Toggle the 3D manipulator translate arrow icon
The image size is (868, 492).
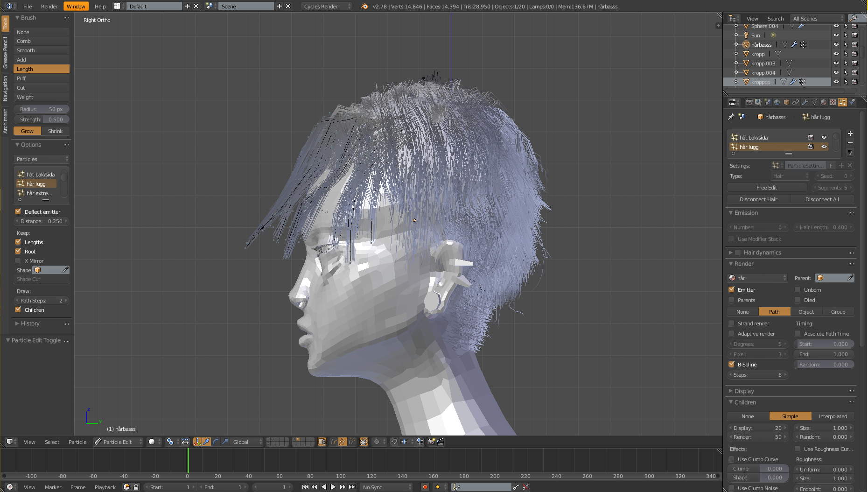[x=206, y=442]
